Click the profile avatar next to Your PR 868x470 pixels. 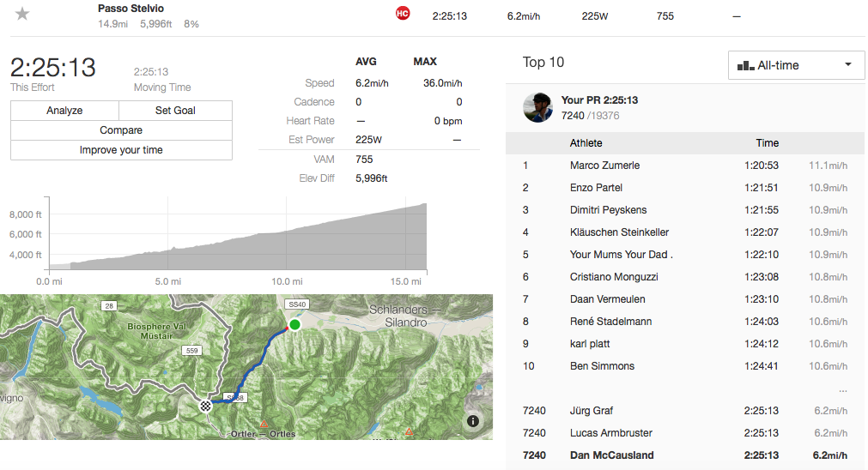[x=538, y=107]
